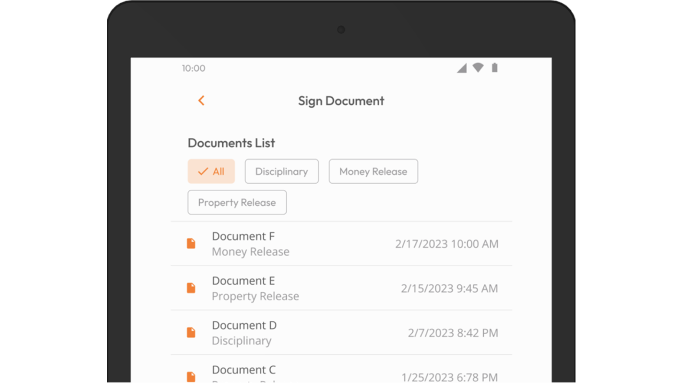Select the All filter chip
Viewport: 682px width, 383px height.
211,171
